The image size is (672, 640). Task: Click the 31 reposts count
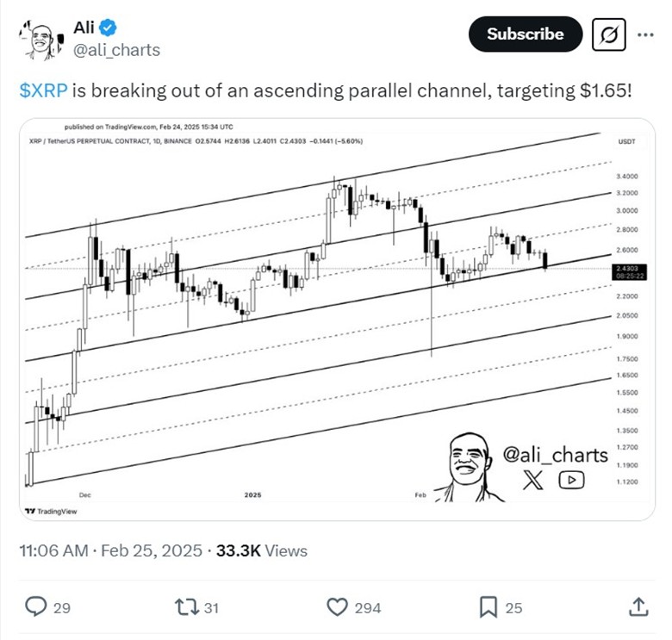211,608
